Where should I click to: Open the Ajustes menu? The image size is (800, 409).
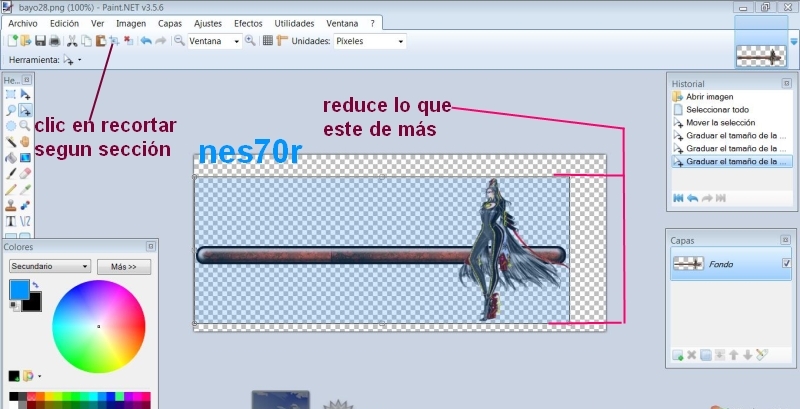pos(208,23)
